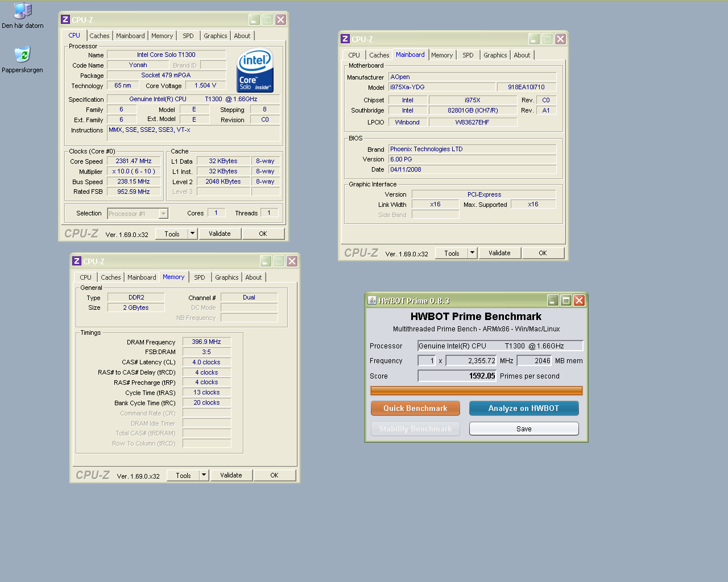The width and height of the screenshot is (728, 582).
Task: Click the 2046 MB mem field
Action: (x=535, y=360)
